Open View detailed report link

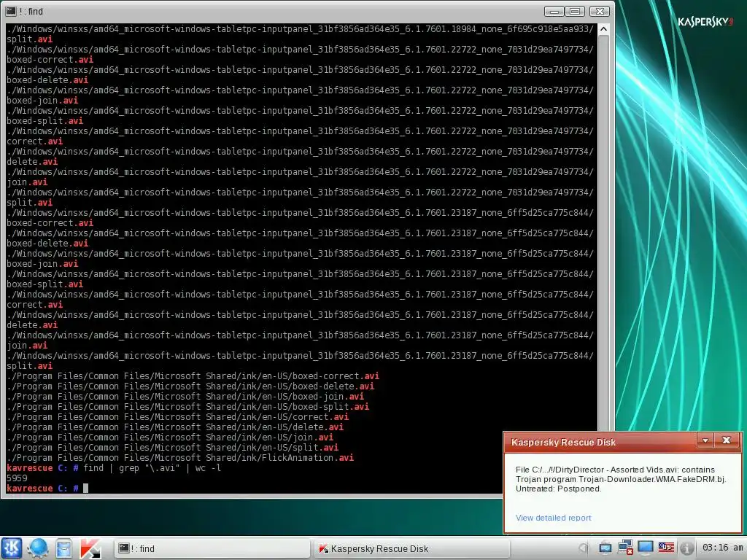click(x=553, y=518)
